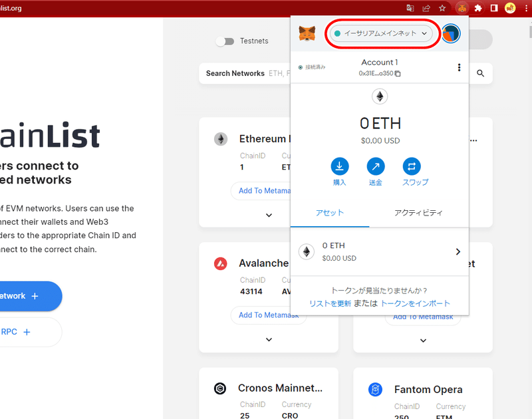Image resolution: width=532 pixels, height=419 pixels.
Task: Expand the card right of Avalanche
Action: pyautogui.click(x=423, y=341)
